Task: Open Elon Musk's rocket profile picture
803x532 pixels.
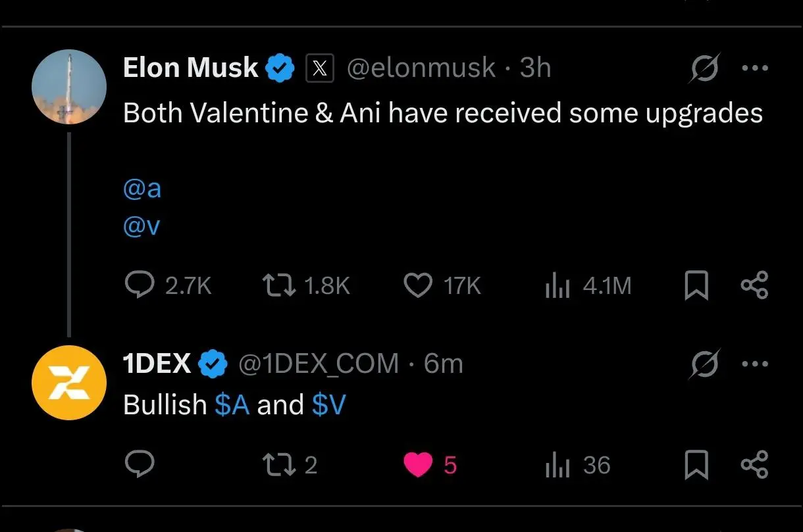Action: (69, 87)
